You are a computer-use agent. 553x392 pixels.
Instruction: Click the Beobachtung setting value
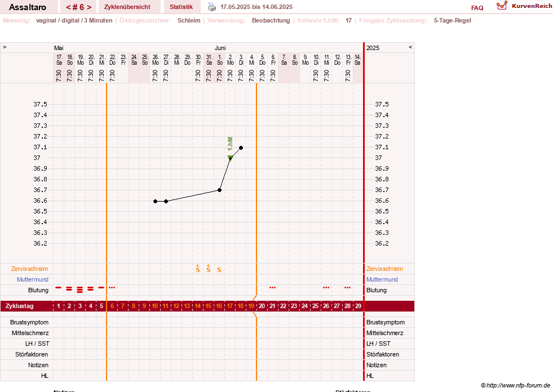click(x=271, y=20)
